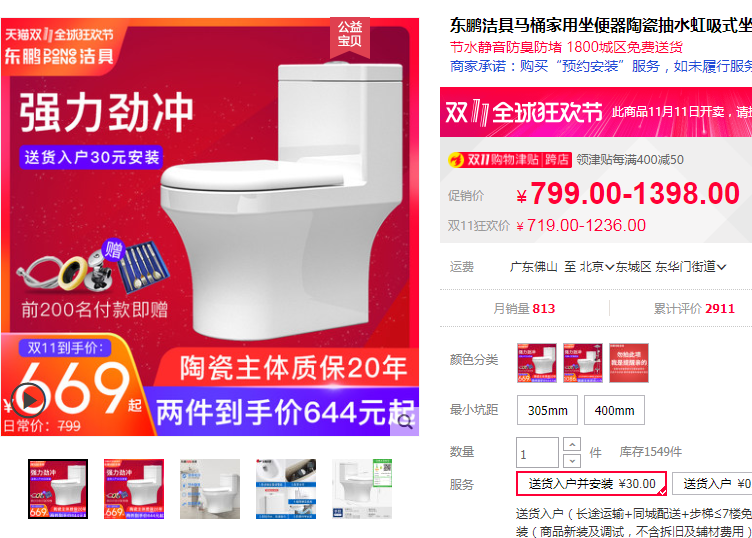The width and height of the screenshot is (752, 538).
Task: View the fifth thumbnail with green certificate
Action: pyautogui.click(x=362, y=489)
